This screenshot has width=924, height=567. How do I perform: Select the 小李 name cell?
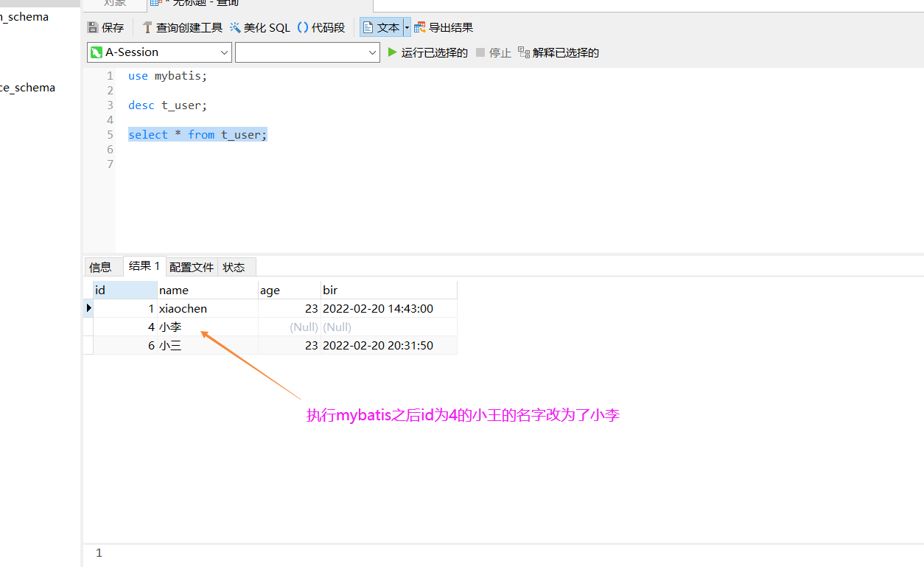tap(208, 327)
